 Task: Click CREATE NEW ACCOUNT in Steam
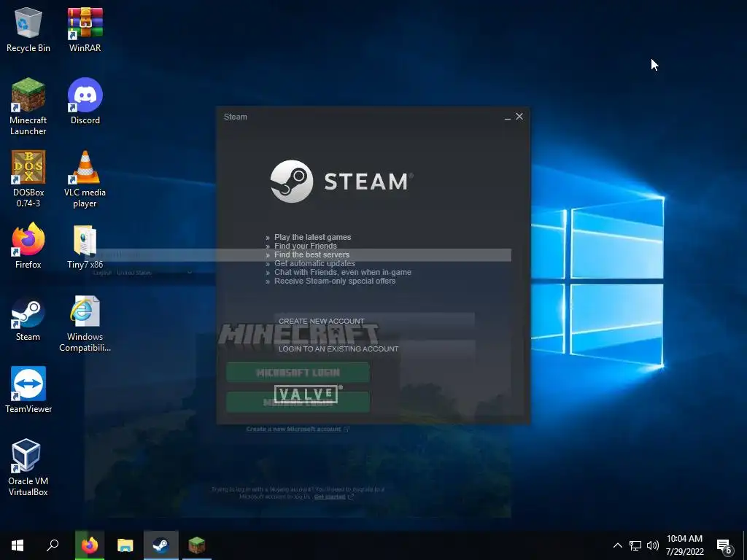pyautogui.click(x=374, y=321)
